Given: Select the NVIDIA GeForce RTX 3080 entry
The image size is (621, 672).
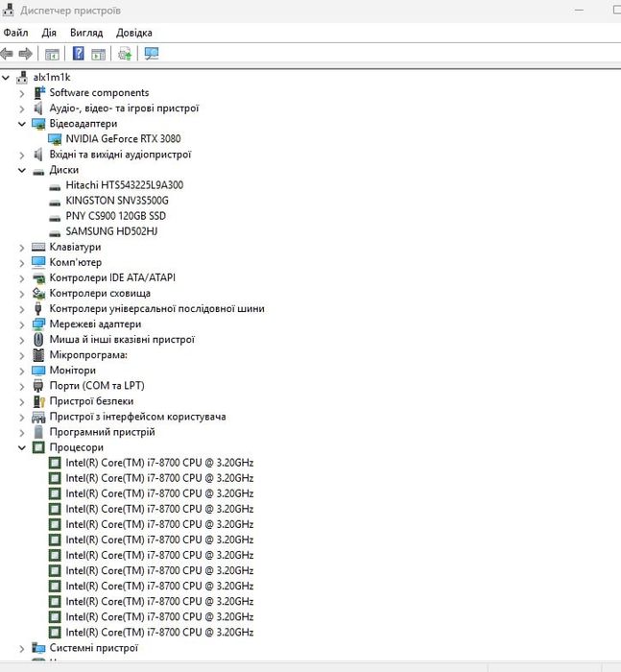Looking at the screenshot, I should point(124,139).
